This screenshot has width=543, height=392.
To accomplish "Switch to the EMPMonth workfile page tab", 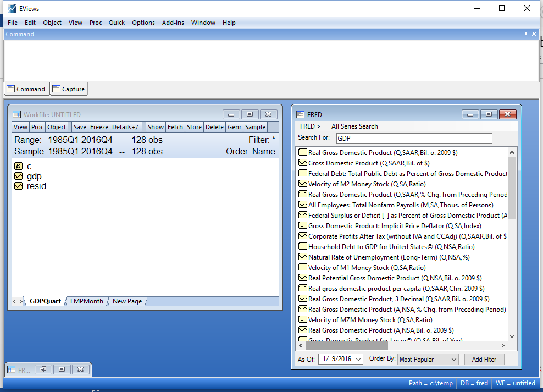I will (86, 301).
